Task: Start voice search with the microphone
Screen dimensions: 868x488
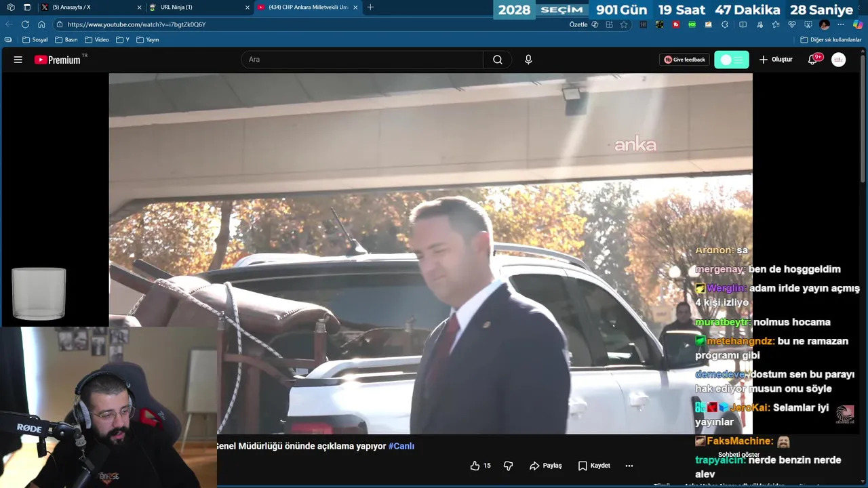Action: point(528,60)
